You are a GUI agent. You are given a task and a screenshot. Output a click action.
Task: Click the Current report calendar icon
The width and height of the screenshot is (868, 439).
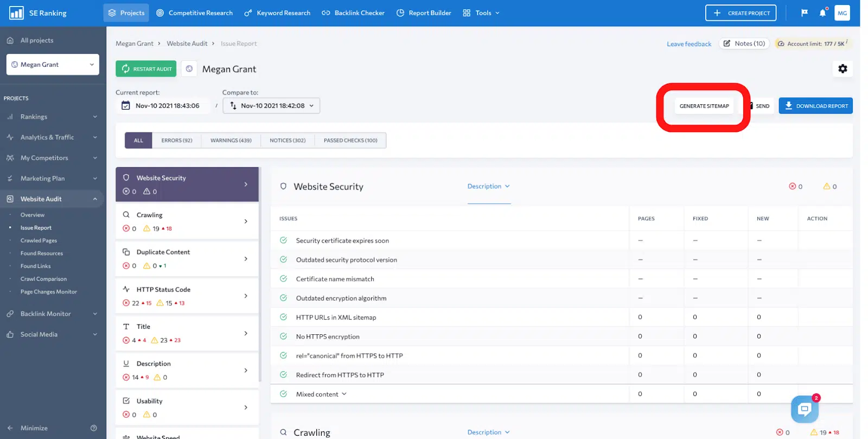pyautogui.click(x=126, y=106)
